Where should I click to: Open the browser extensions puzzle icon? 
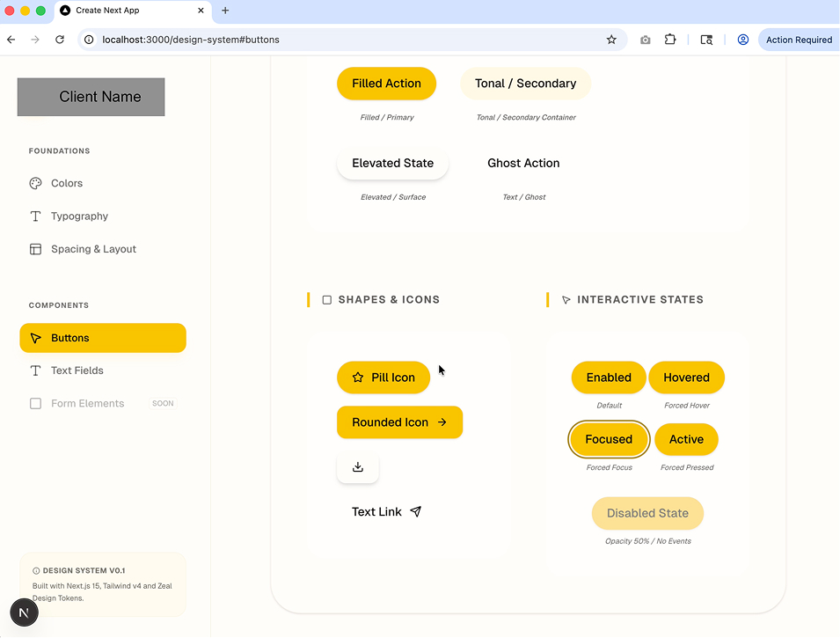[x=670, y=40]
